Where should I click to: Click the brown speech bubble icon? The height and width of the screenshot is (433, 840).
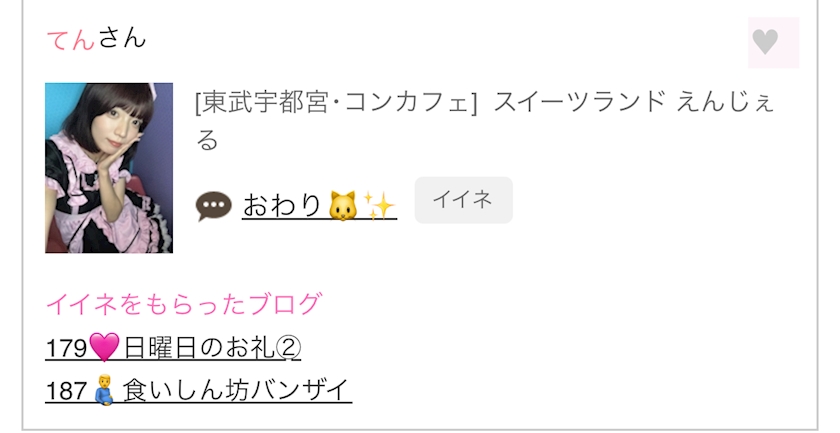[214, 206]
